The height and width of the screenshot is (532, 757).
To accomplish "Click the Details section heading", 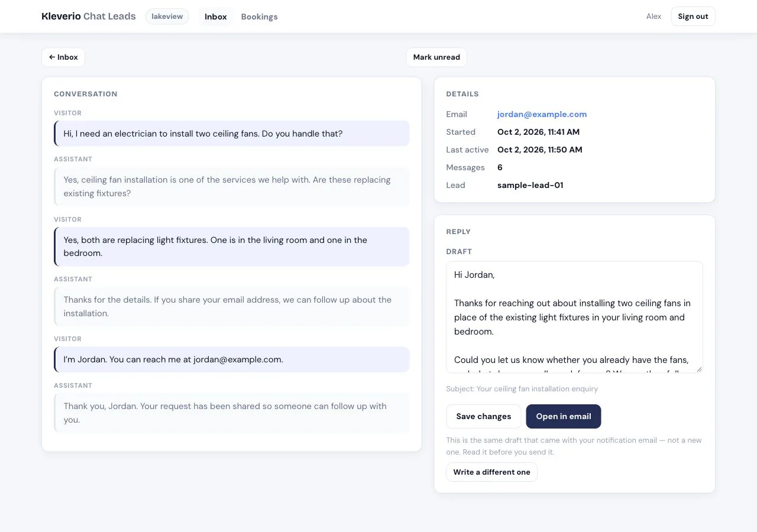I will click(462, 94).
